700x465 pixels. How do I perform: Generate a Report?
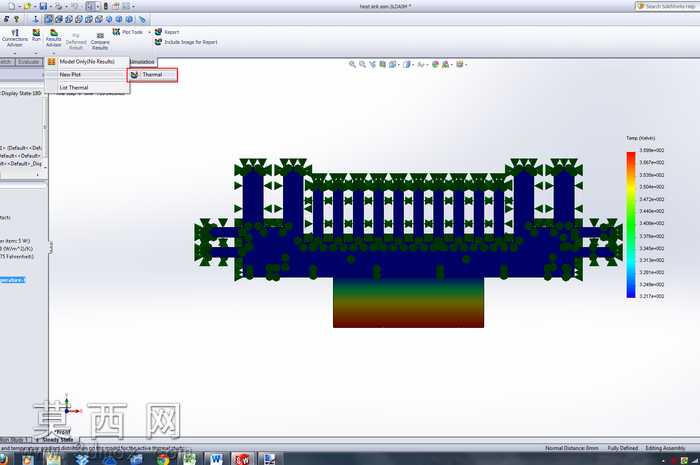[x=167, y=32]
